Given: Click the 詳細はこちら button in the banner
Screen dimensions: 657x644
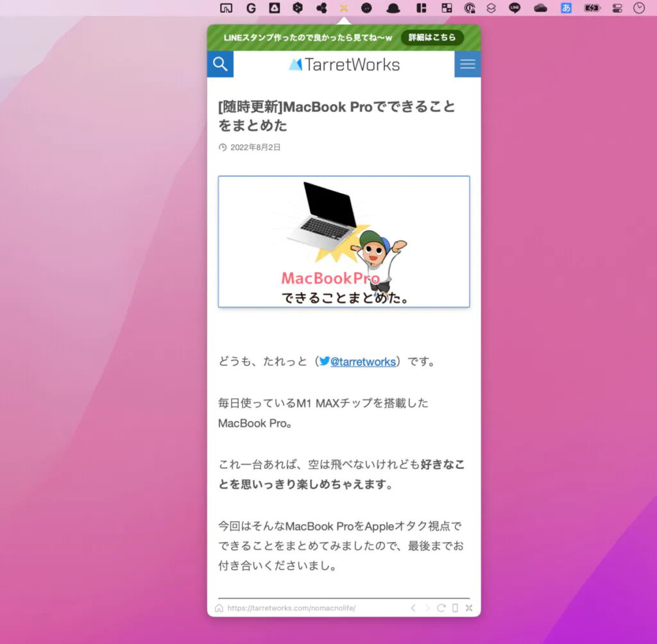Looking at the screenshot, I should click(432, 38).
